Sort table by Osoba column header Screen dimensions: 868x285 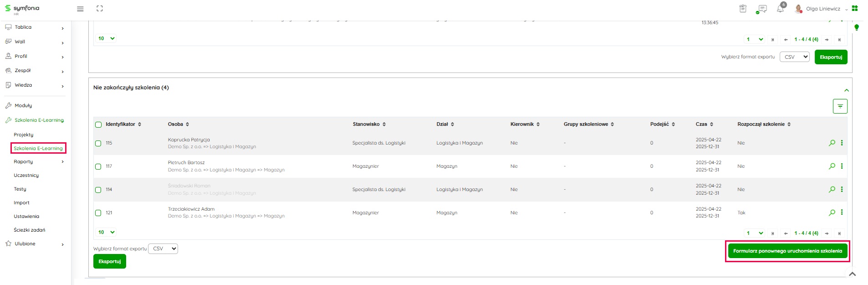[x=178, y=124]
